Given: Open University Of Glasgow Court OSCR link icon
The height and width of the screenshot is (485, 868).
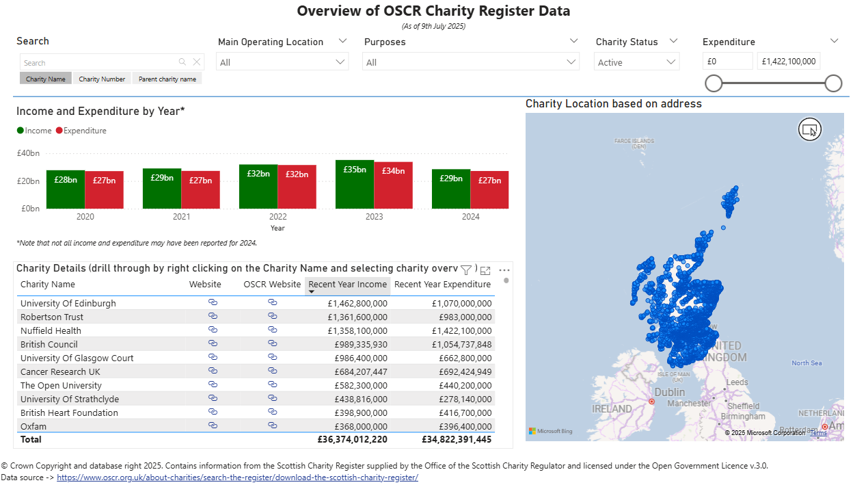Looking at the screenshot, I should point(272,356).
